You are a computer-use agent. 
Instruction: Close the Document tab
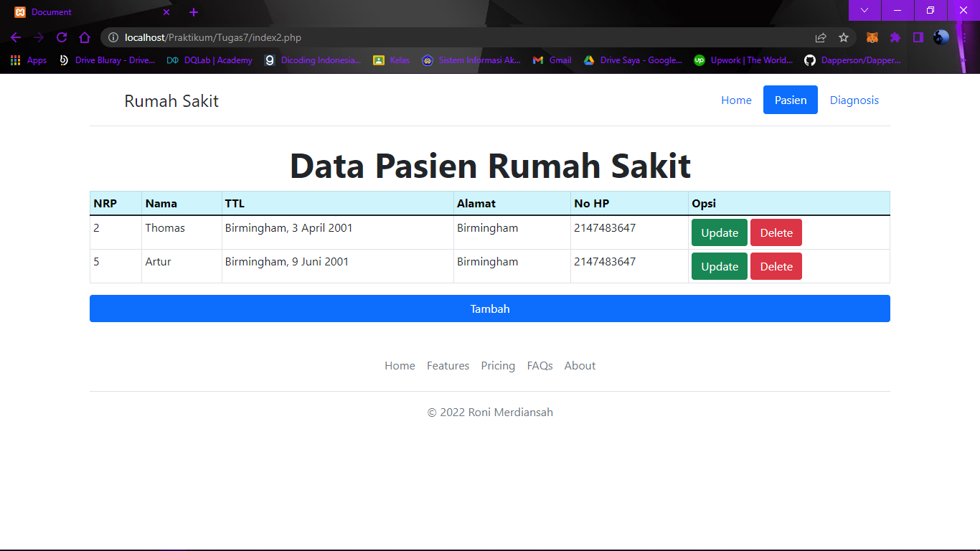click(x=166, y=12)
